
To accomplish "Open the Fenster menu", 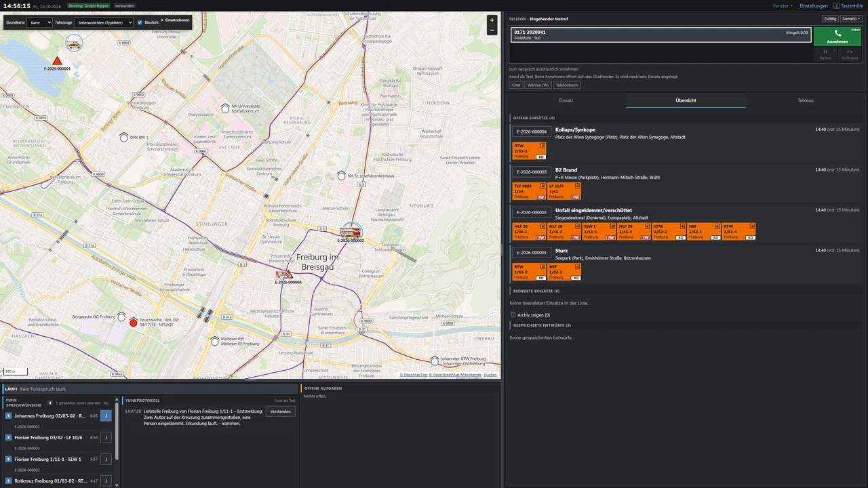I will [783, 5].
